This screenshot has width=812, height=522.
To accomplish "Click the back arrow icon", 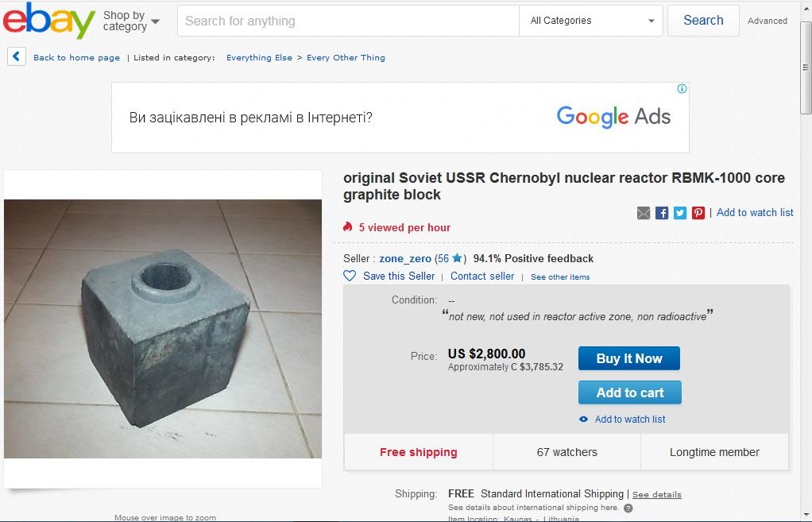I will point(17,57).
